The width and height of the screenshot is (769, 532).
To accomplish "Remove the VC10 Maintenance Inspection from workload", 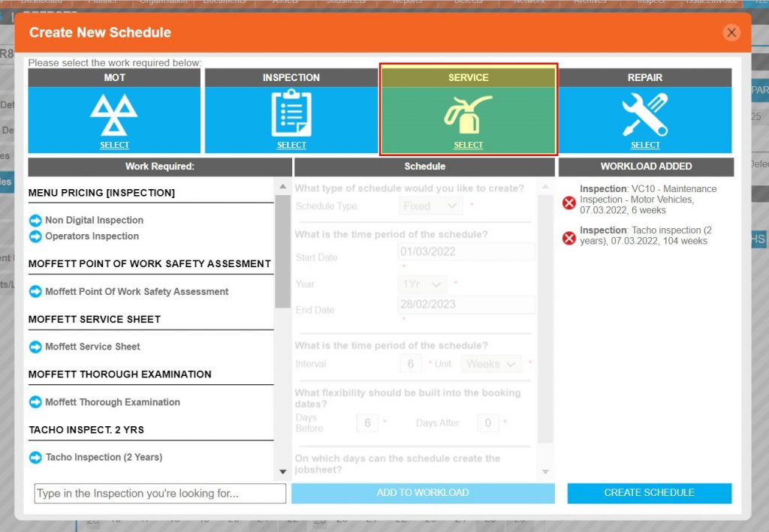I will 569,200.
